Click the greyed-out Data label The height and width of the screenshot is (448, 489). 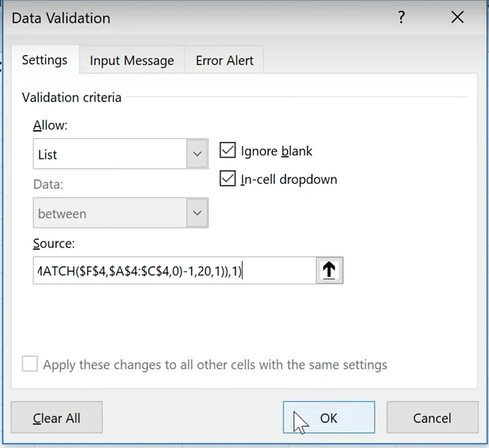pyautogui.click(x=48, y=184)
